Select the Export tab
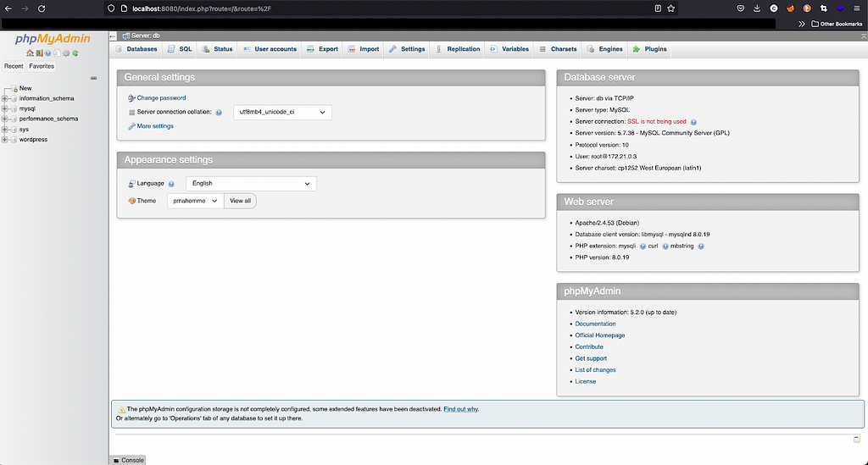Image resolution: width=868 pixels, height=465 pixels. point(322,49)
